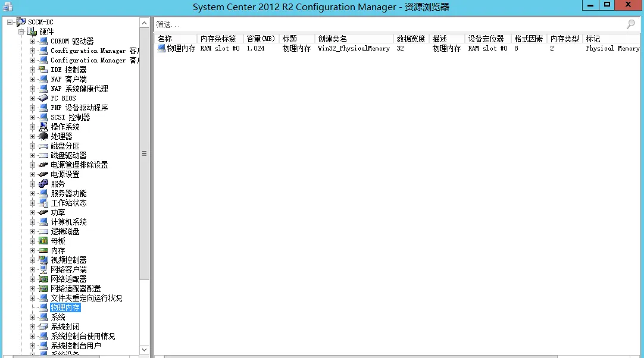This screenshot has width=644, height=358.
Task: Sort by 内存条标签 column header
Action: tap(220, 39)
